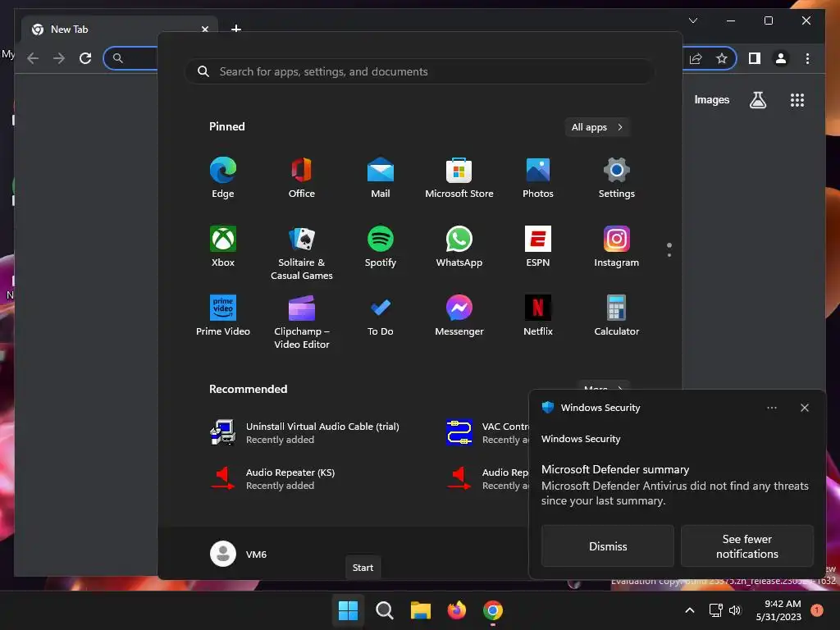Open network status in system tray

[715, 610]
